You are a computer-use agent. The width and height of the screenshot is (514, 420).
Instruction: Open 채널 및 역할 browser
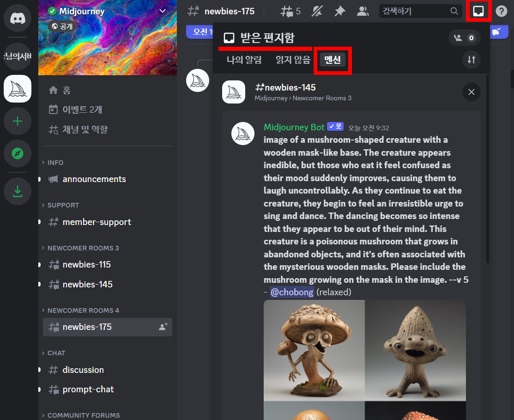(x=108, y=129)
